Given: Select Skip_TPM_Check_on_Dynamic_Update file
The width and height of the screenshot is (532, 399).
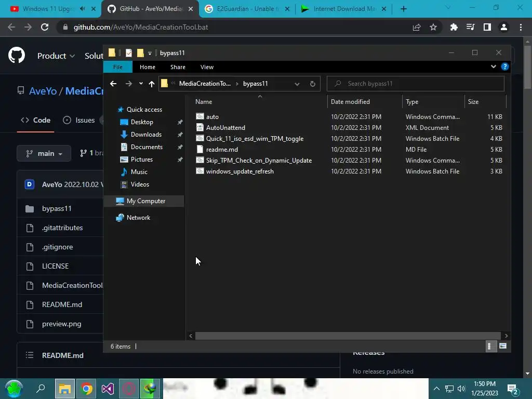Looking at the screenshot, I should (x=259, y=161).
